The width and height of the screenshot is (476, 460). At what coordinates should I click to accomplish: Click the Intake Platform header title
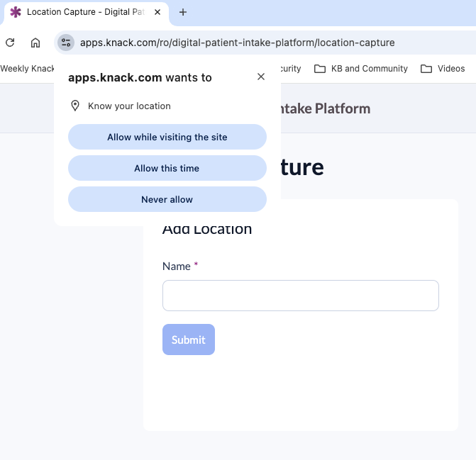(326, 108)
